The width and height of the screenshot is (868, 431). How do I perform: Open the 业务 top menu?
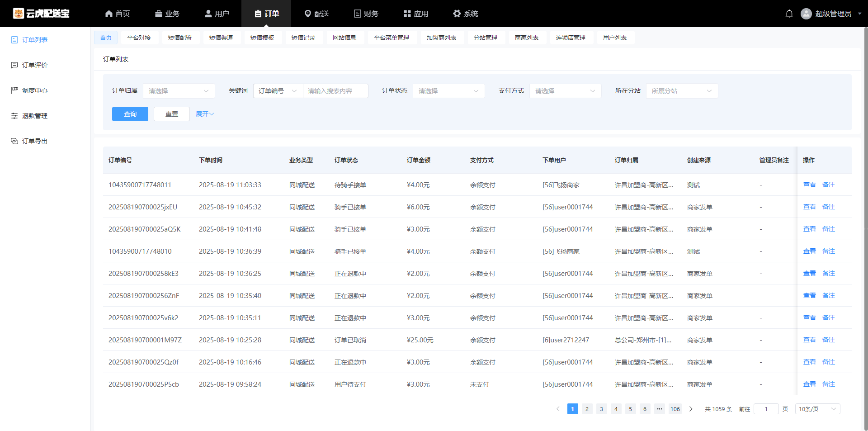(x=167, y=14)
